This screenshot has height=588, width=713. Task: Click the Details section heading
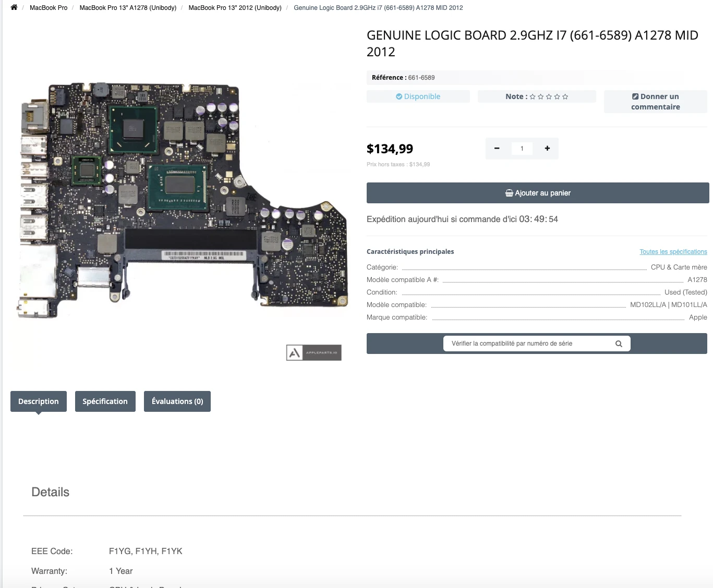point(51,492)
